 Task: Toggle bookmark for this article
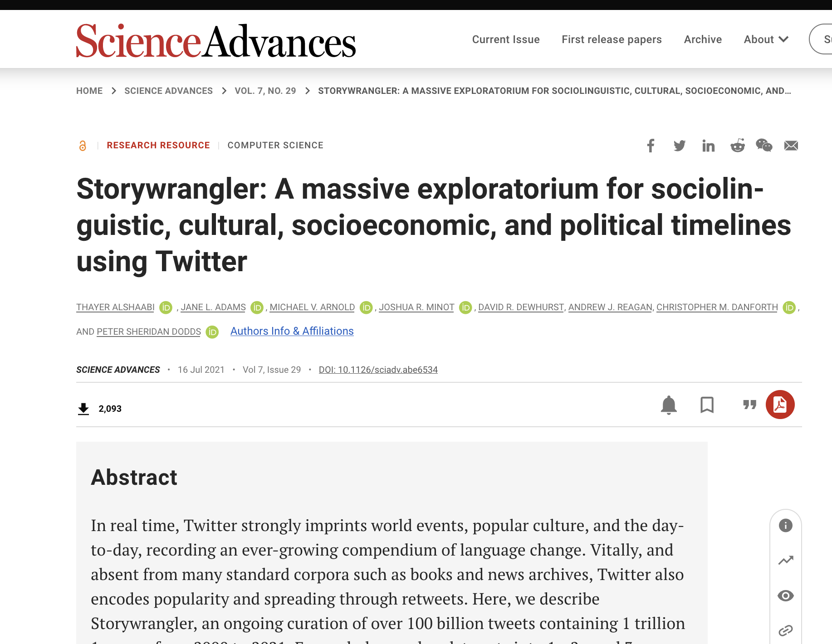coord(707,405)
